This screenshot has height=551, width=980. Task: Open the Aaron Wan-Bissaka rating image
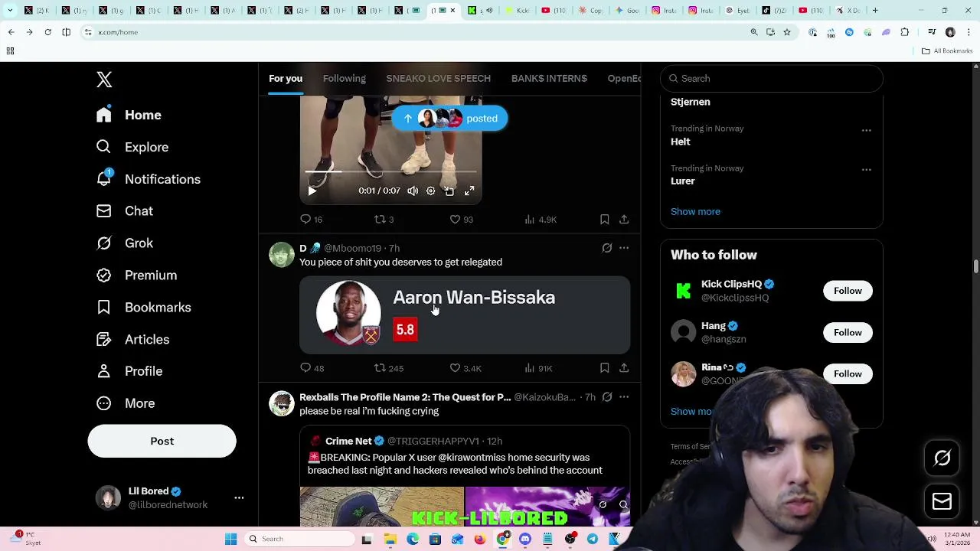[x=465, y=315]
